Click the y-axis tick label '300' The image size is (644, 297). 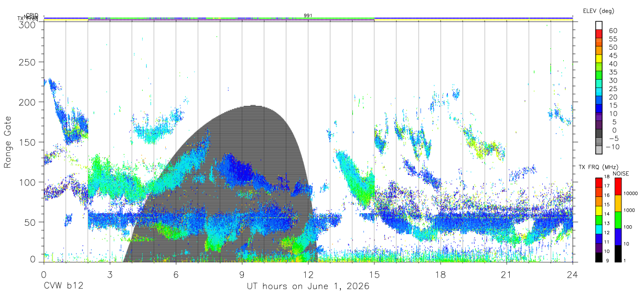coord(27,24)
